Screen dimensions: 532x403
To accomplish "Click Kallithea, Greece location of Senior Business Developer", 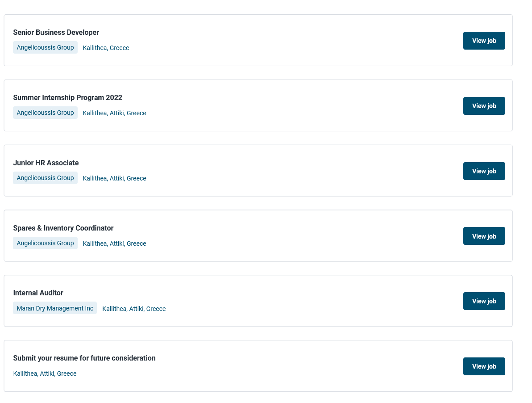I will click(106, 48).
